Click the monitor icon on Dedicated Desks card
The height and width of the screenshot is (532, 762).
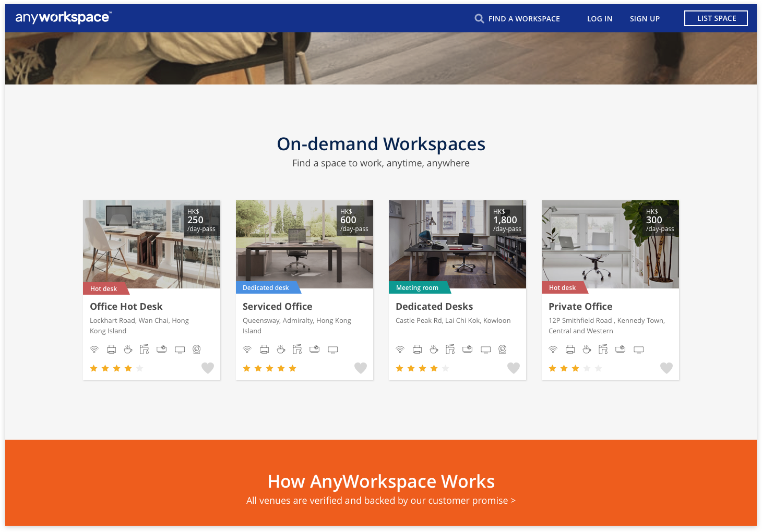pos(486,350)
